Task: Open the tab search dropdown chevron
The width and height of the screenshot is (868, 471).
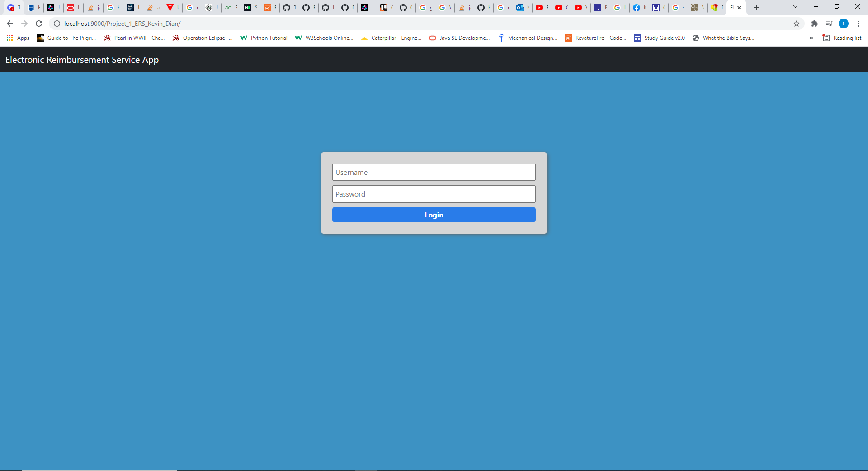Action: [x=795, y=6]
